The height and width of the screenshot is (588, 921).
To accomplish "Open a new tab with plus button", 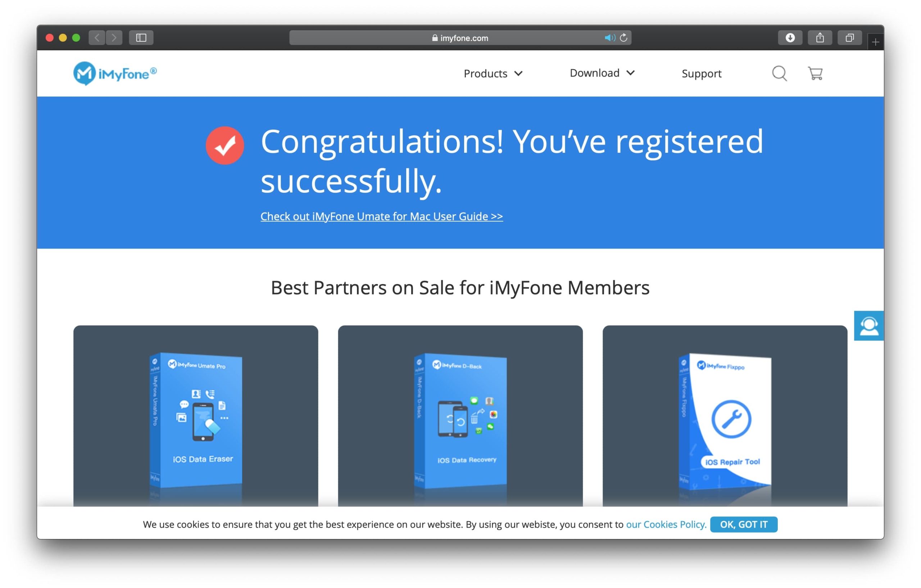I will click(x=875, y=42).
